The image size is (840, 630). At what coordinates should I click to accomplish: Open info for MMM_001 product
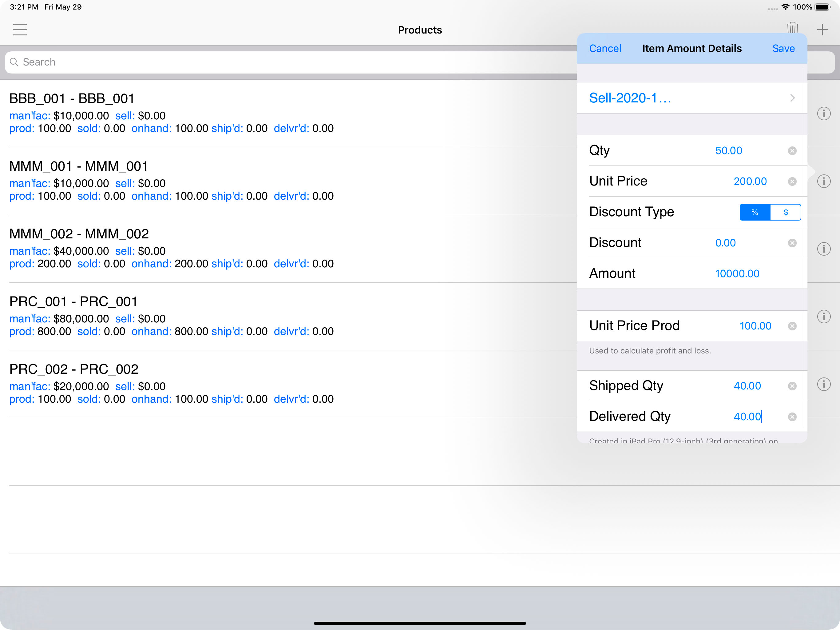(824, 181)
